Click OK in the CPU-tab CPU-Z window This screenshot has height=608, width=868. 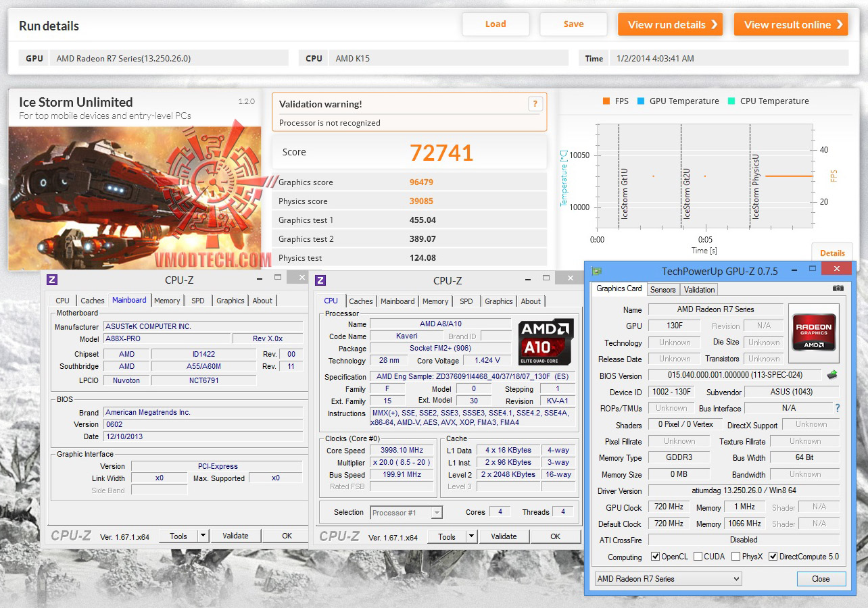point(555,536)
